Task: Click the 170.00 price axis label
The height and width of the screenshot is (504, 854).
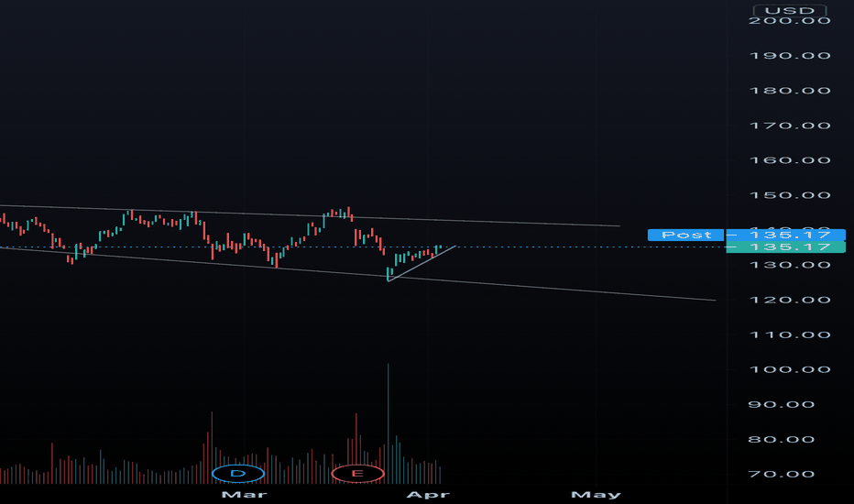Action: click(790, 126)
